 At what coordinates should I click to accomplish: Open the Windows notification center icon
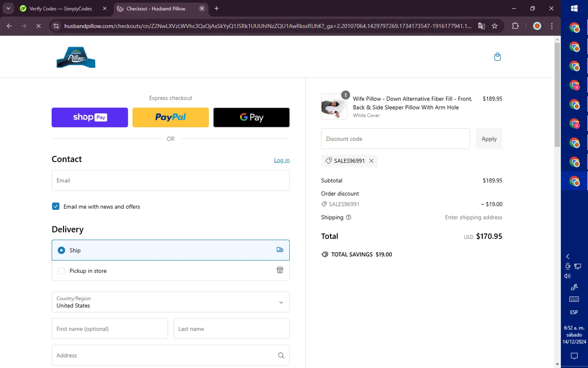pos(574,356)
